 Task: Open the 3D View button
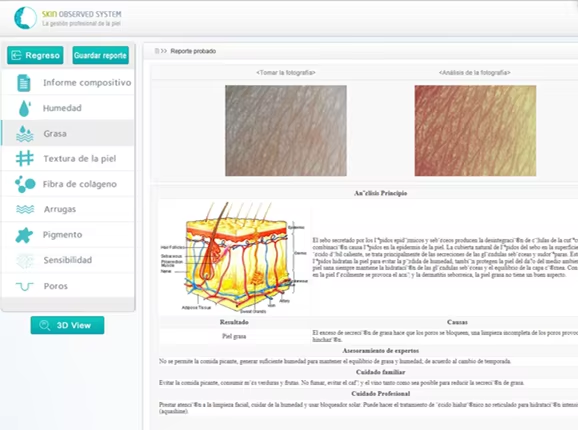[67, 325]
